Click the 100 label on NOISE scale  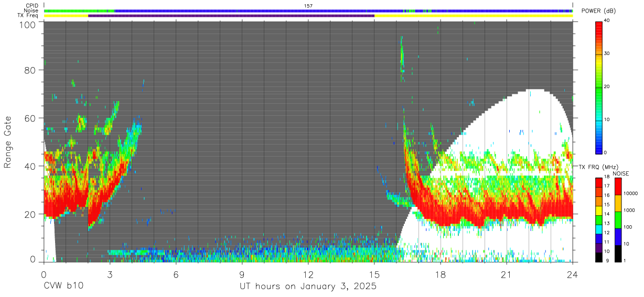click(628, 227)
